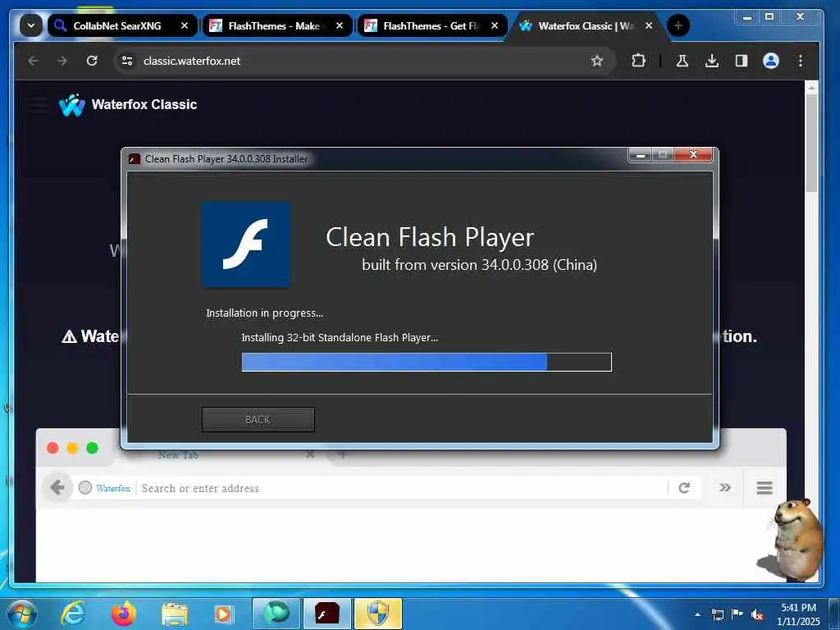
Task: Click the installation progress bar
Action: 427,362
